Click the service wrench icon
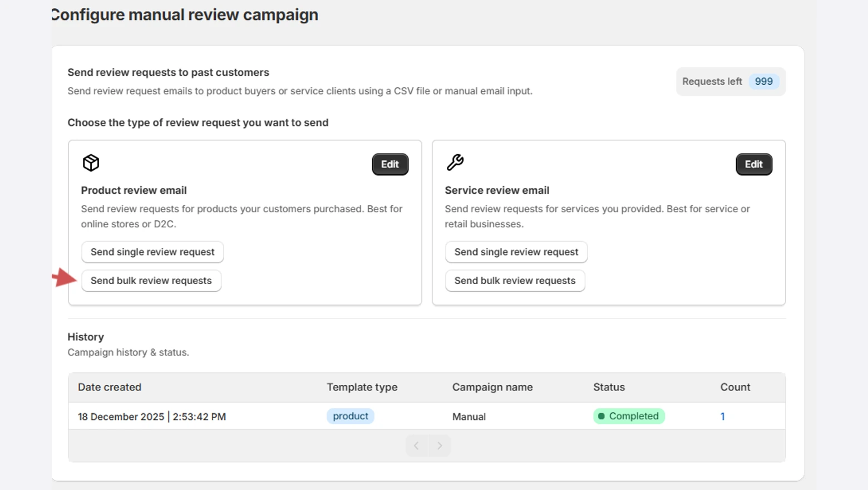 pyautogui.click(x=455, y=162)
